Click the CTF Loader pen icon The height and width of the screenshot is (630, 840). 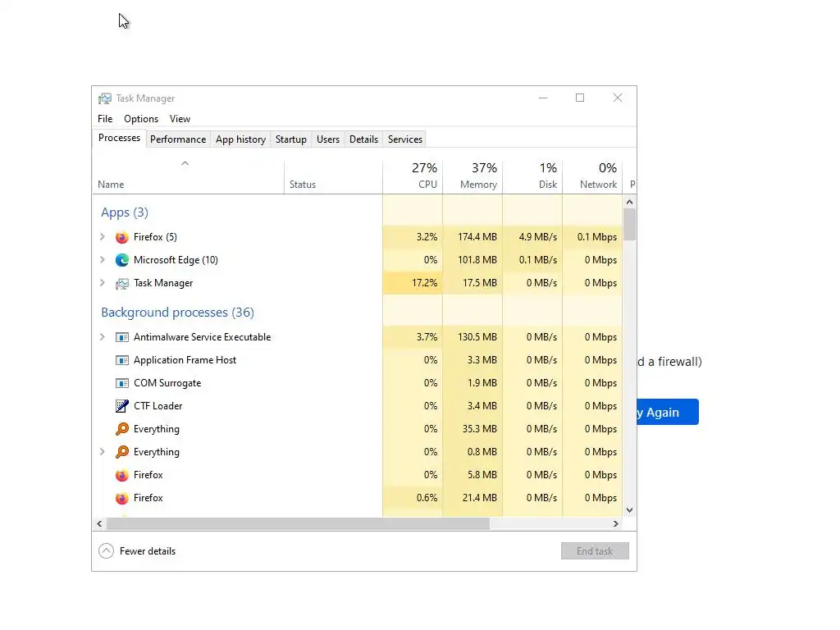pyautogui.click(x=122, y=406)
